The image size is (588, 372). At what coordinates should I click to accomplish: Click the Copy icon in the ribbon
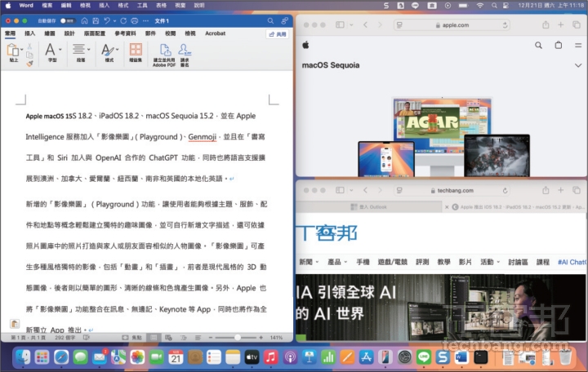(29, 55)
